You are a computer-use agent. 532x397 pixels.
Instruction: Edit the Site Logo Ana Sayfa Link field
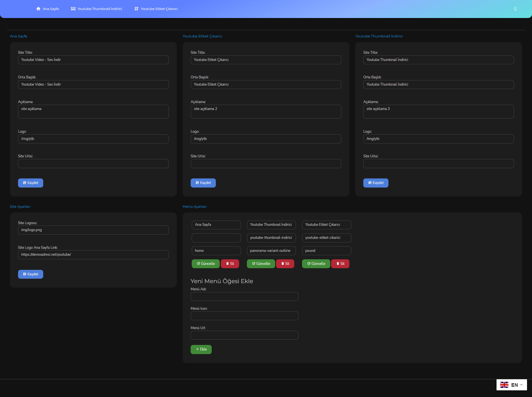[93, 255]
